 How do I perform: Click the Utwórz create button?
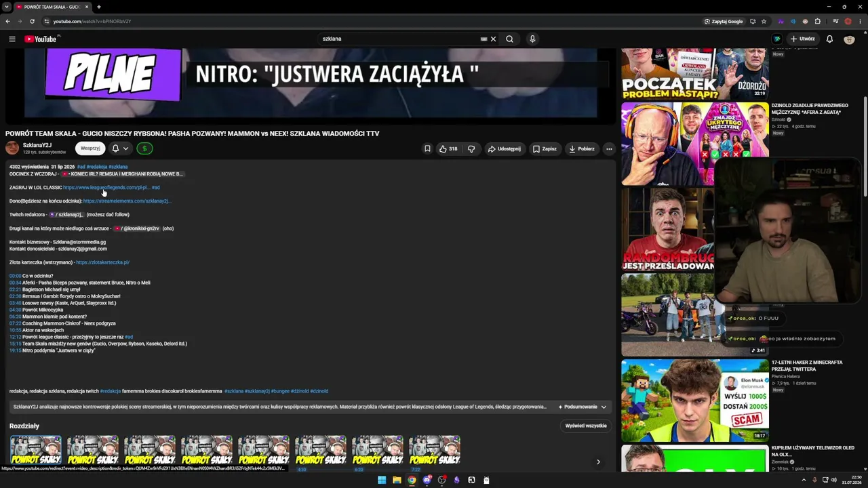point(802,39)
